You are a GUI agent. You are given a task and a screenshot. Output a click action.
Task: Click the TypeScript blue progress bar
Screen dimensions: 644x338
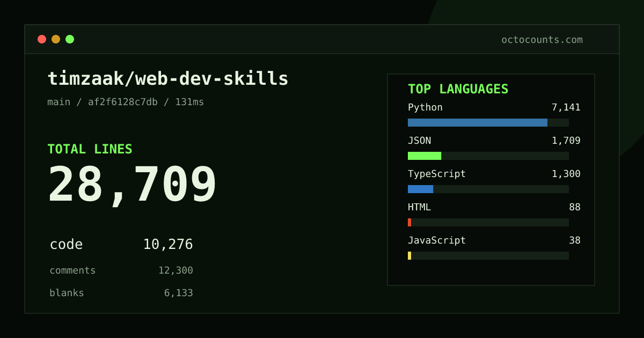point(420,189)
